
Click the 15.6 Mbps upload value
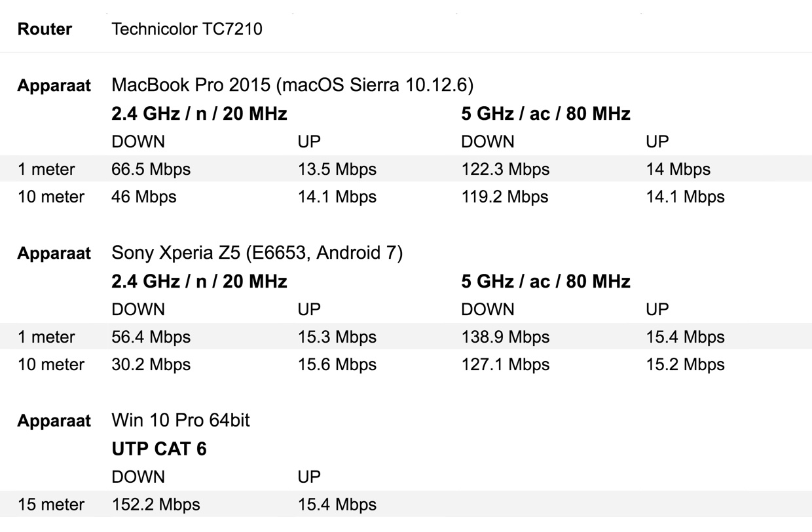[x=337, y=364]
